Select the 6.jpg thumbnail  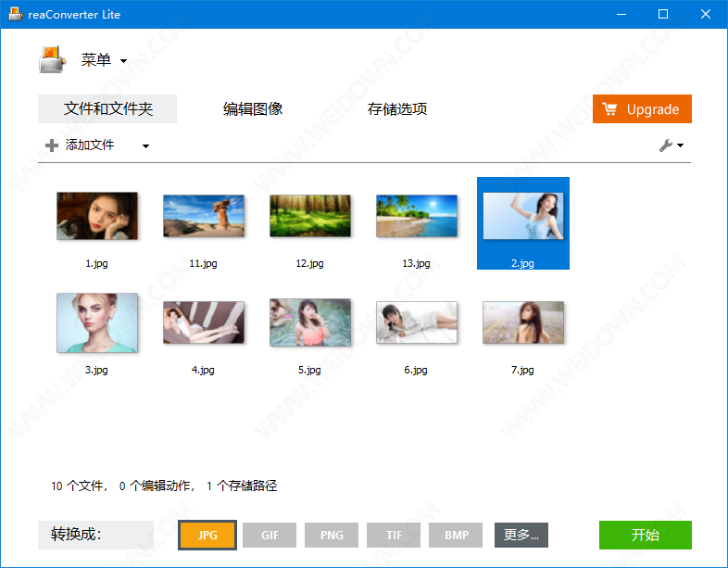(x=417, y=322)
